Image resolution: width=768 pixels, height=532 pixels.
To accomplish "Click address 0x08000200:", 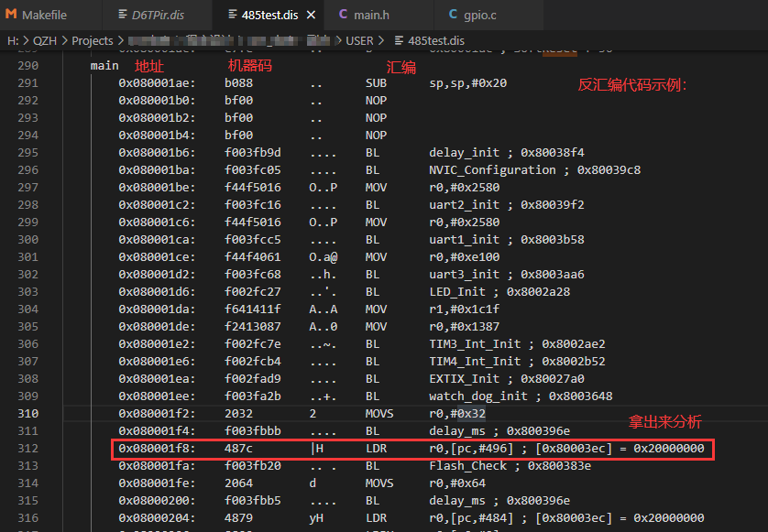I will (x=157, y=501).
